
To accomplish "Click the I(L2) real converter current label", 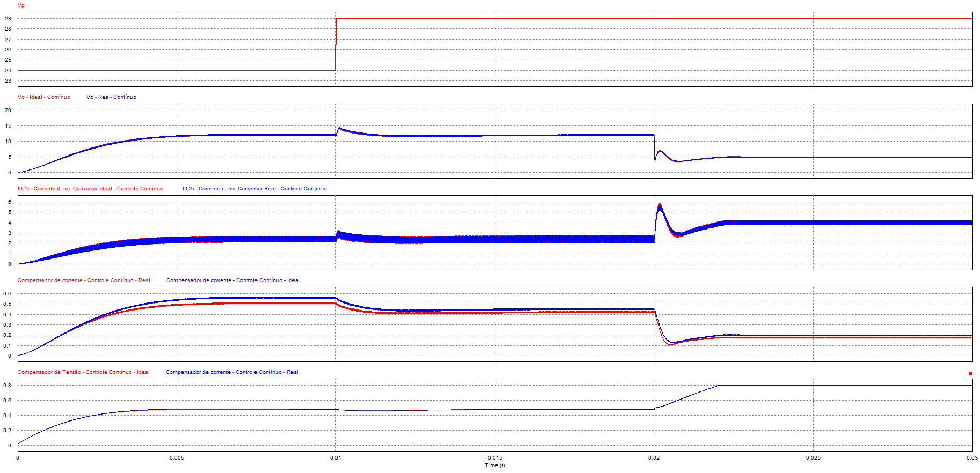I will tap(254, 189).
